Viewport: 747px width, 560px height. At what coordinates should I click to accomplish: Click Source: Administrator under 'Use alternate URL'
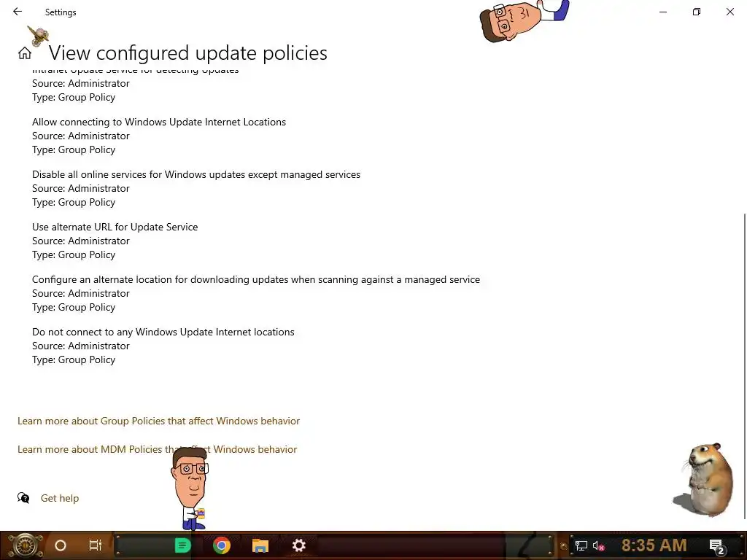click(80, 241)
